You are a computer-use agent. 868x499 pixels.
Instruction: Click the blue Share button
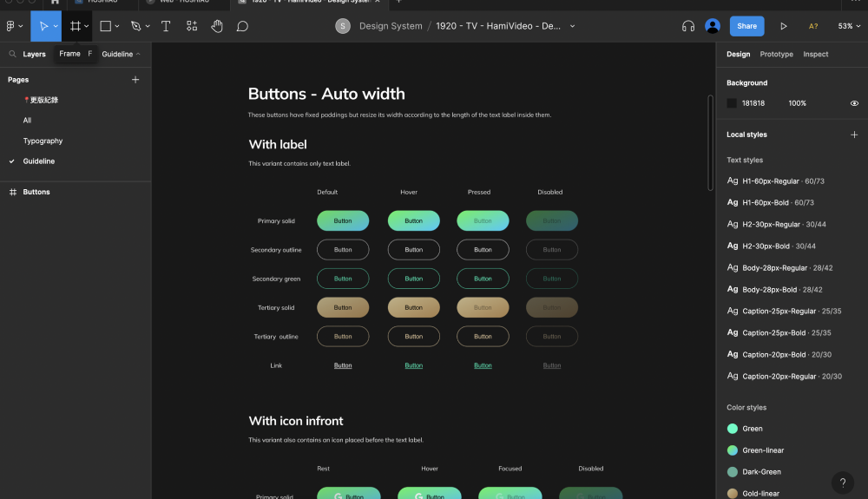click(x=746, y=26)
